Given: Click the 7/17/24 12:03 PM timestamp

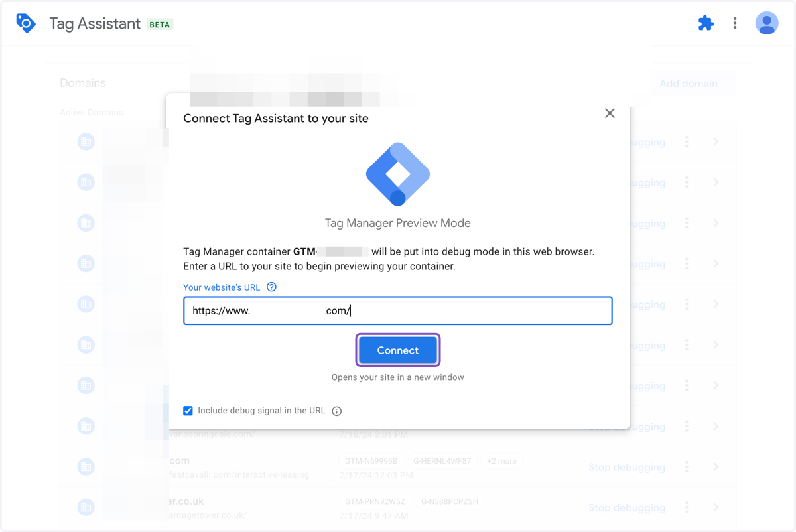Looking at the screenshot, I should point(376,475).
